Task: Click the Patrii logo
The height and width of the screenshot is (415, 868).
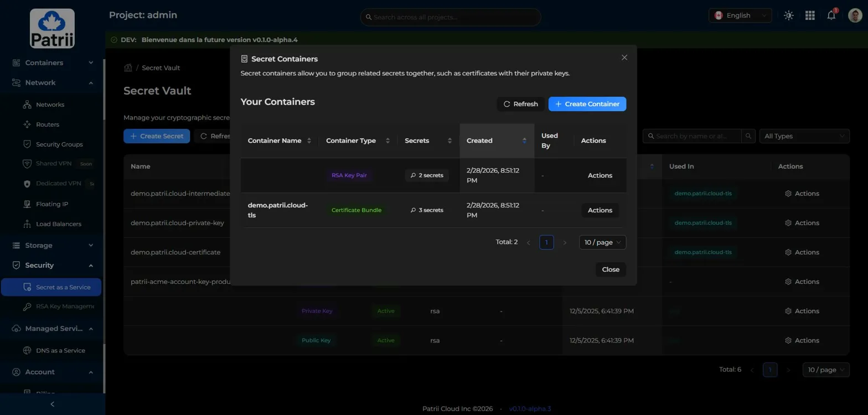Action: coord(52,28)
